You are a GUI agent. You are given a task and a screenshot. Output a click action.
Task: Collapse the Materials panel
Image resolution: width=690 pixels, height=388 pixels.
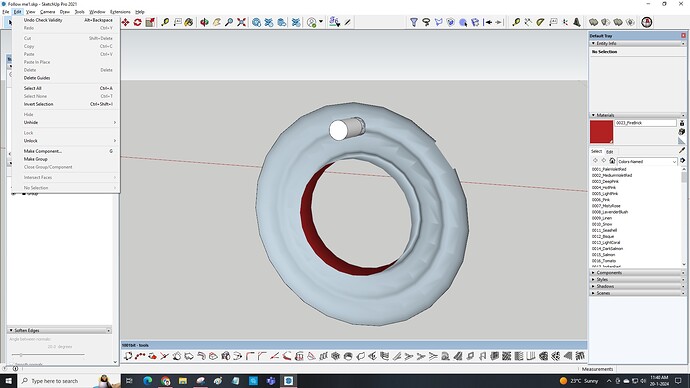tap(593, 115)
